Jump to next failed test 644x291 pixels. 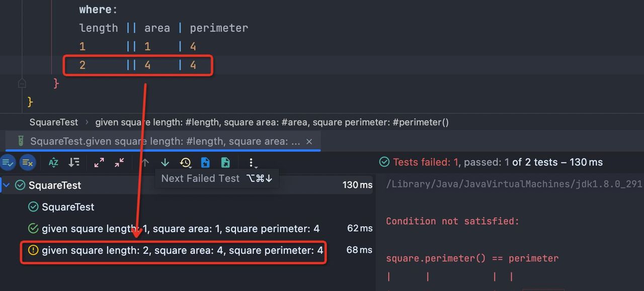165,162
